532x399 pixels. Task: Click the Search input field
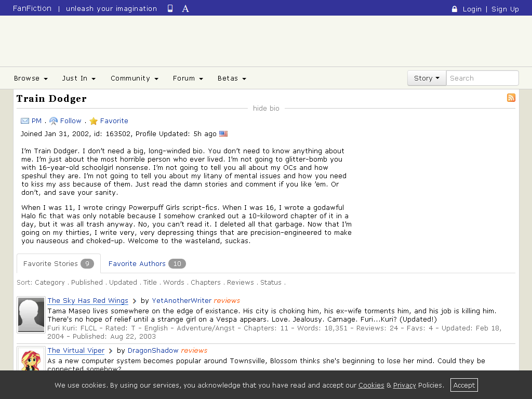(x=483, y=78)
